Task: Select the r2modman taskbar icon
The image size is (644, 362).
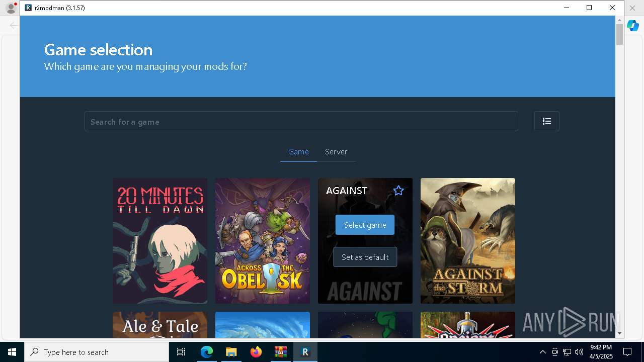Action: 305,352
